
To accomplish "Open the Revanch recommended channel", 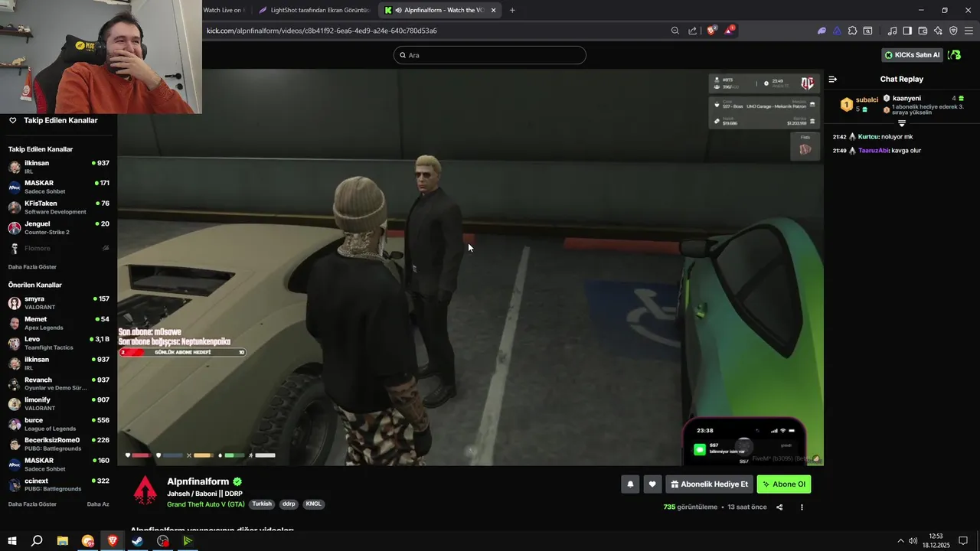I will click(x=59, y=383).
